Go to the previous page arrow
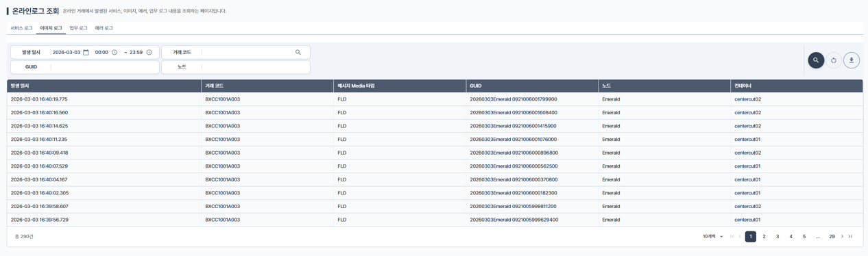868x256 pixels. click(x=740, y=237)
